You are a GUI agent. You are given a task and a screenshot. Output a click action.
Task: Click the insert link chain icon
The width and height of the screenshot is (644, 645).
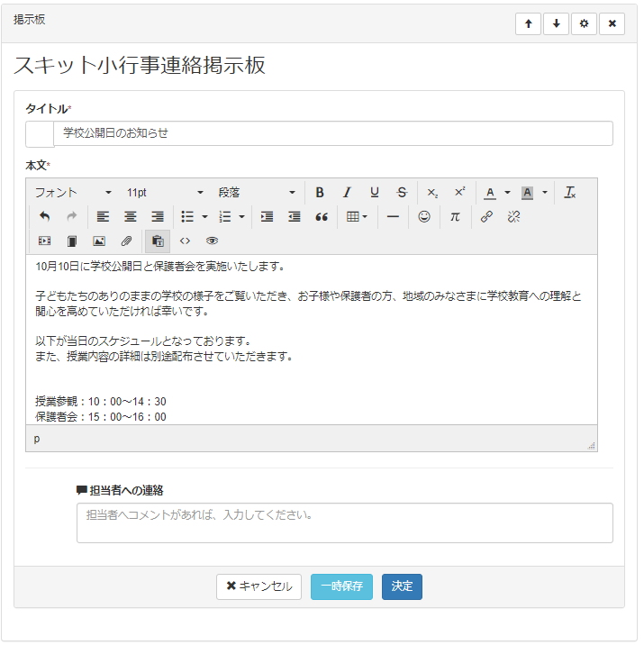(x=486, y=217)
